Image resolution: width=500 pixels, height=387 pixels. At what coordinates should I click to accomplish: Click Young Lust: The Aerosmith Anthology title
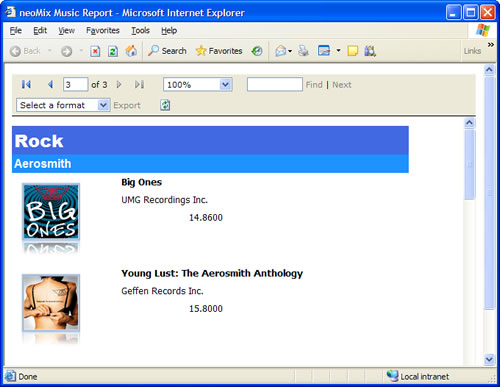point(212,273)
